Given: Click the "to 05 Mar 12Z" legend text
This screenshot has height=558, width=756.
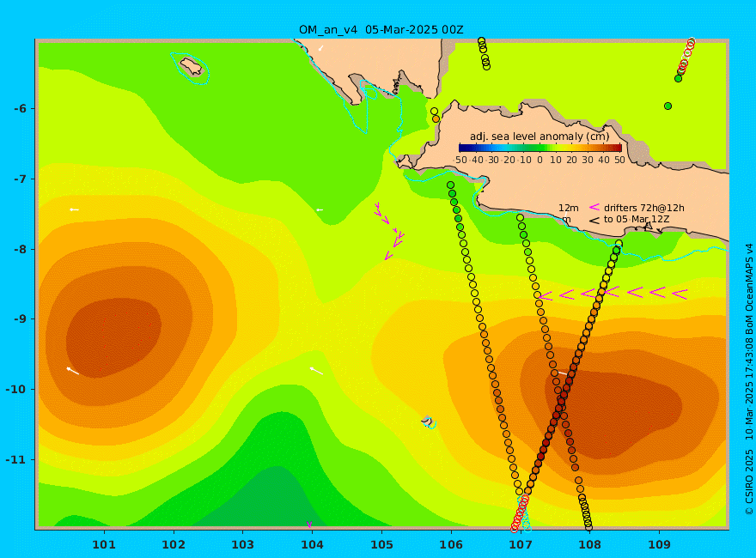Looking at the screenshot, I should click(637, 220).
